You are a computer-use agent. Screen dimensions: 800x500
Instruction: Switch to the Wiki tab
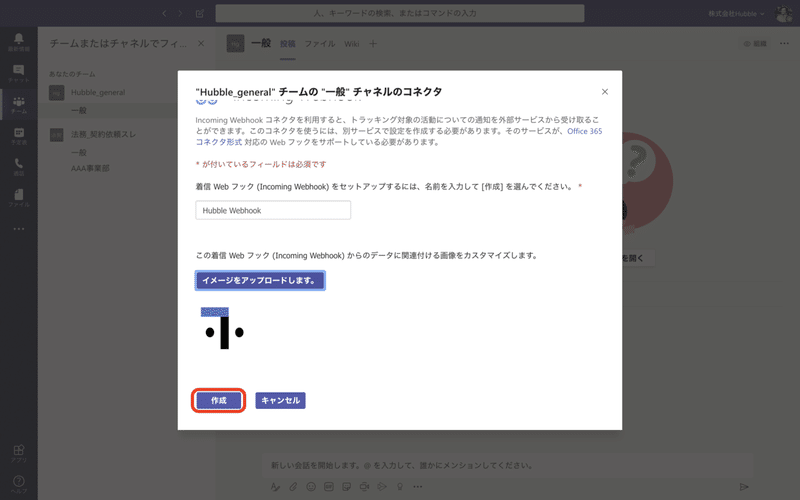pos(352,44)
